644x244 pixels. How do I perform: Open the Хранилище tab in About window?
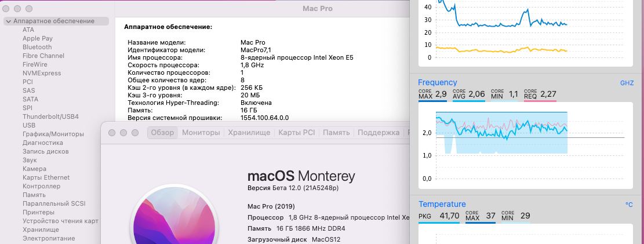tap(249, 132)
